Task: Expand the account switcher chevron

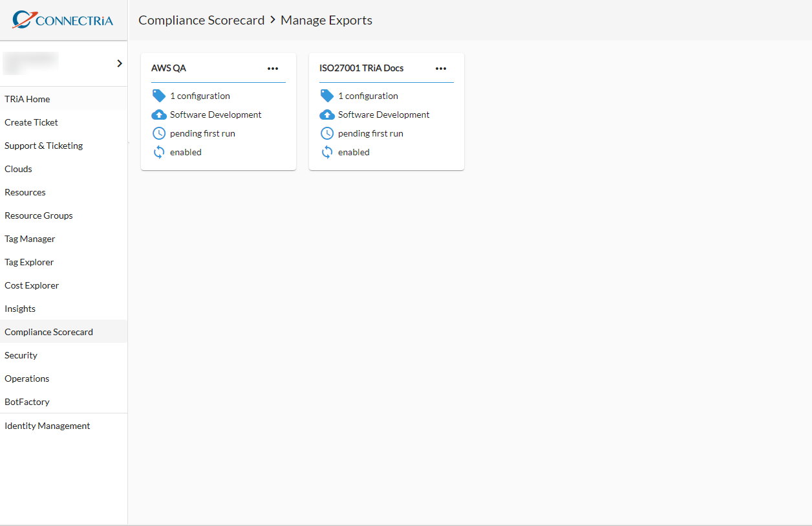Action: (x=120, y=63)
